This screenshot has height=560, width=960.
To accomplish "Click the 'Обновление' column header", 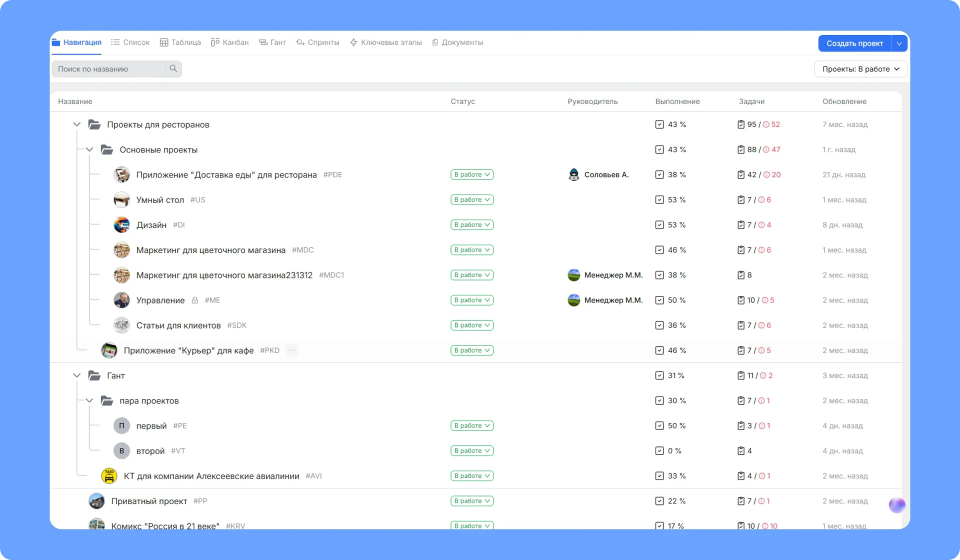I will (844, 101).
